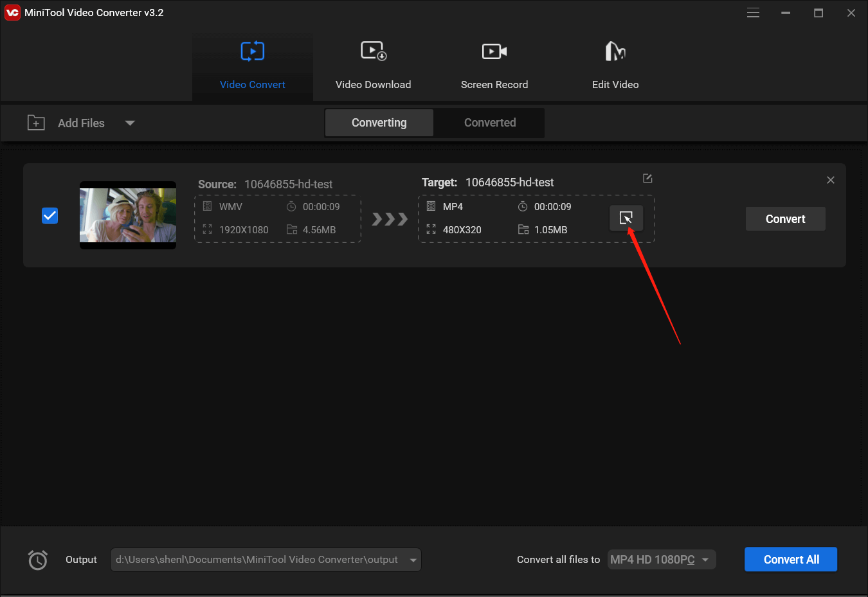
Task: Click the Target file name text
Action: 509,183
